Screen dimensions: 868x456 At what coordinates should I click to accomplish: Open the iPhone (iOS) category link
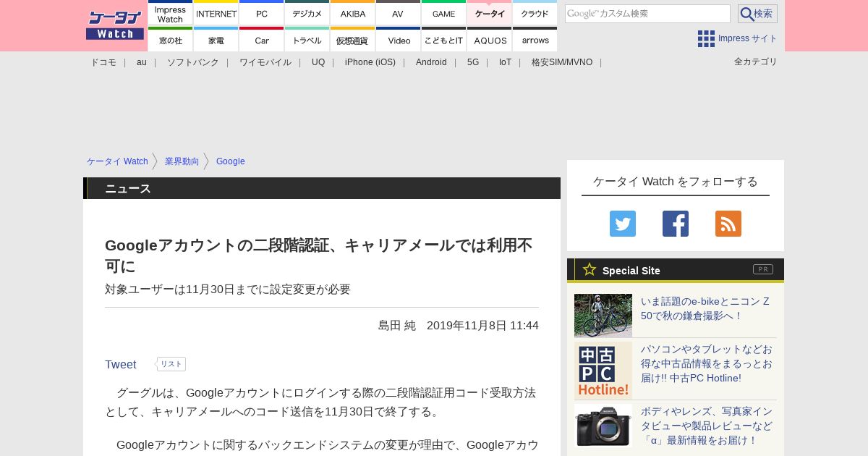[370, 62]
